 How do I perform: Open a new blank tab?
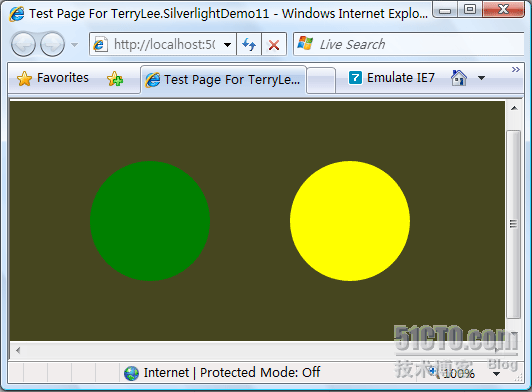[321, 80]
